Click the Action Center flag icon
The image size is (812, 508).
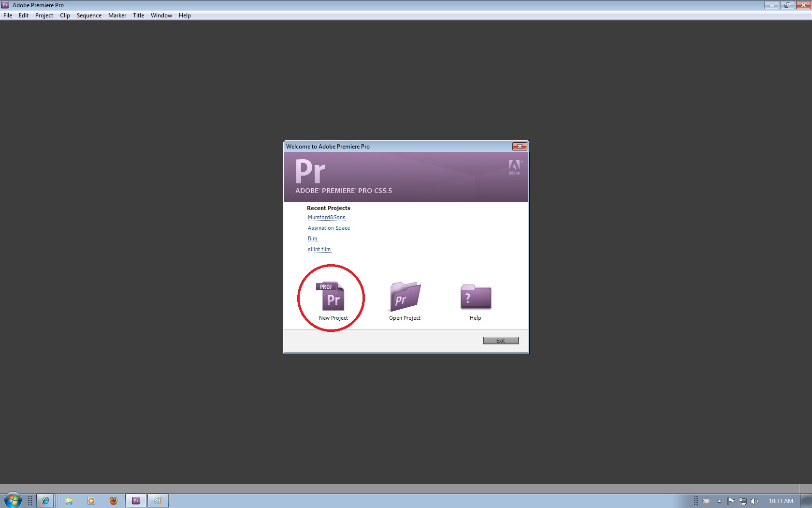pos(731,501)
